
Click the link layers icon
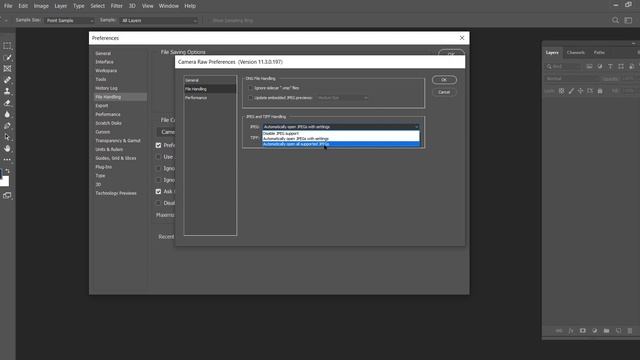point(559,331)
